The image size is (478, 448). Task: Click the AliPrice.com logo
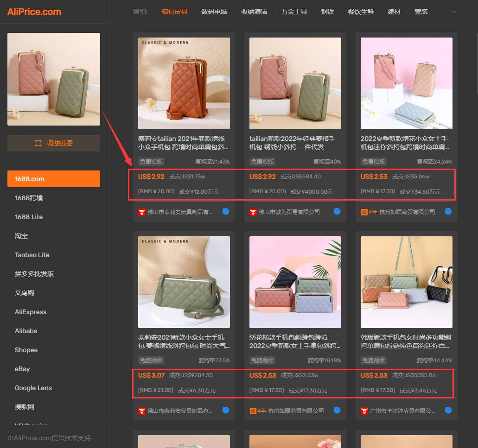pos(34,12)
